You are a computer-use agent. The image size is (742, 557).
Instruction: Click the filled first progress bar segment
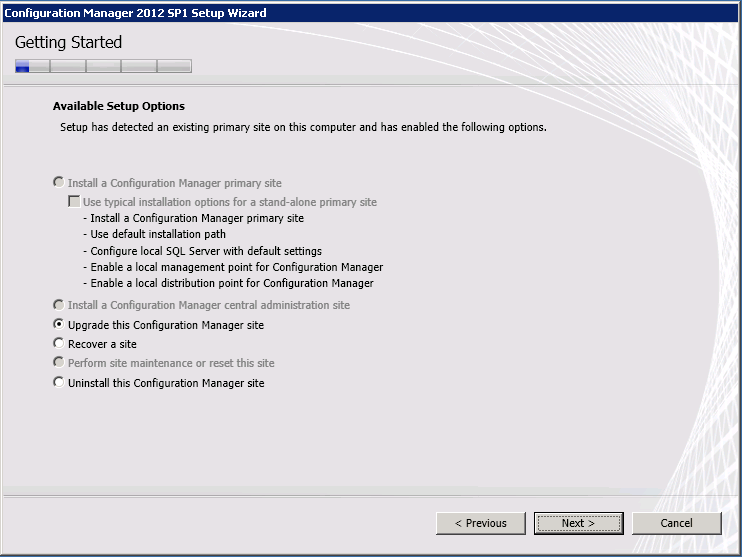pos(23,67)
